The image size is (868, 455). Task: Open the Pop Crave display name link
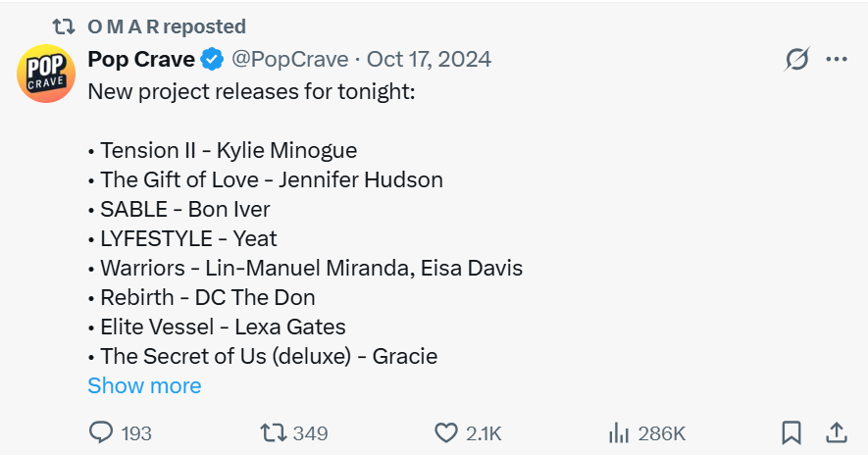[141, 60]
